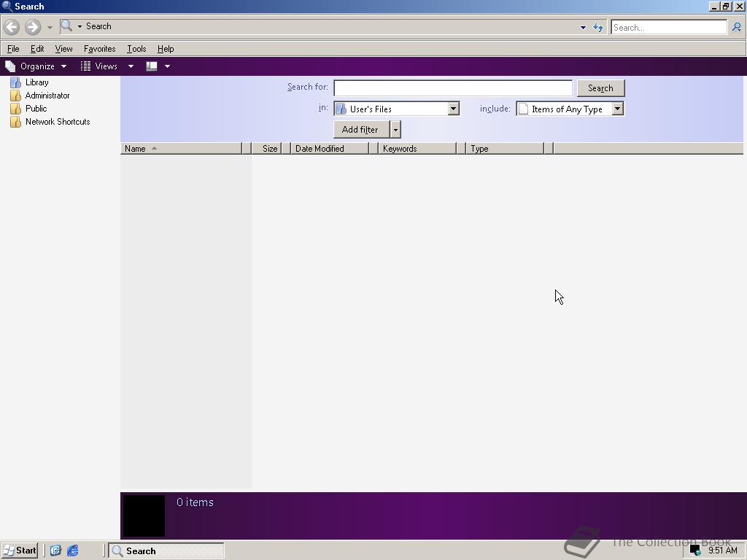This screenshot has height=560, width=747.
Task: Click the Search window title bar icon
Action: coord(7,6)
